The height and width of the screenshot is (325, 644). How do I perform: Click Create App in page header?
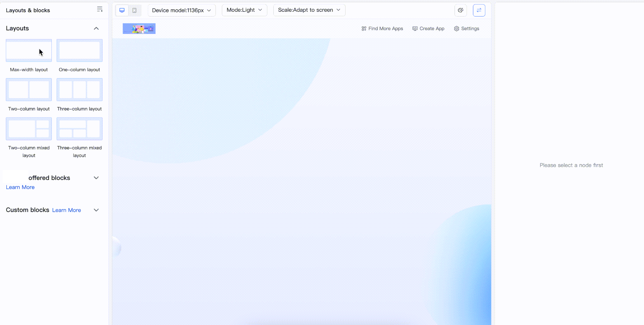click(428, 29)
